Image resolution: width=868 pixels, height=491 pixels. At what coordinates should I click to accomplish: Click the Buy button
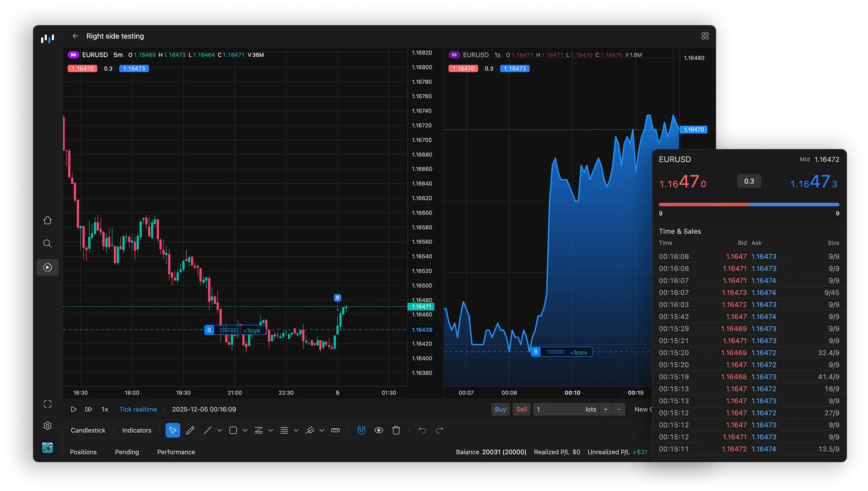[x=501, y=410]
